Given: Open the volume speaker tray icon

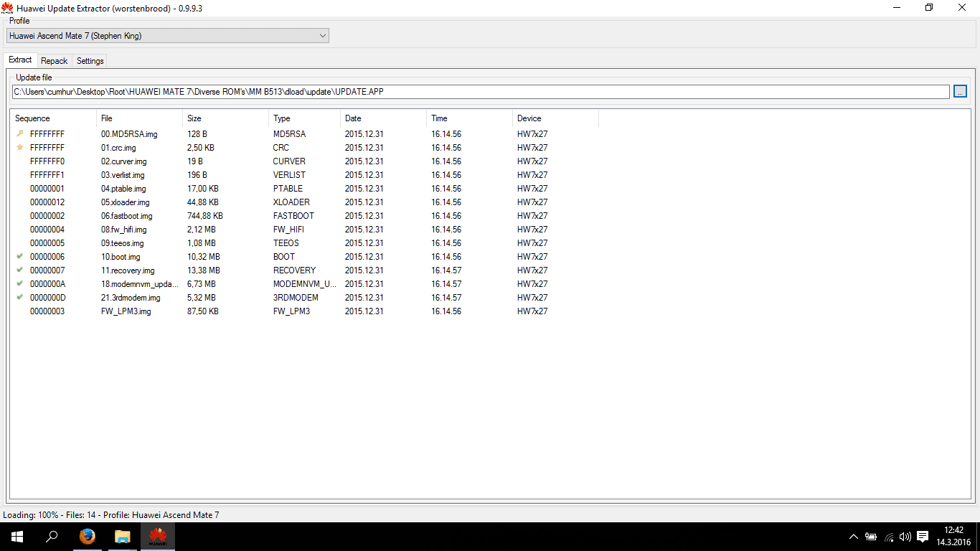Looking at the screenshot, I should 905,537.
